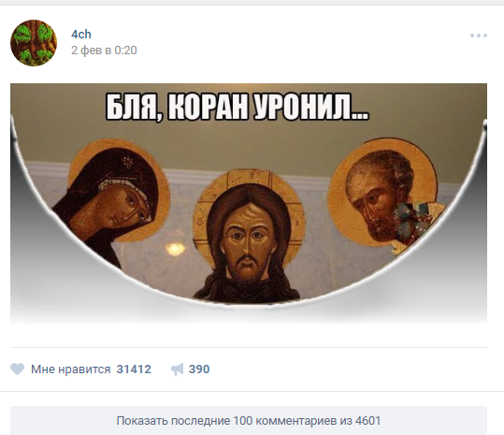Click the megaphone repost icon
This screenshot has width=504, height=435.
(177, 370)
